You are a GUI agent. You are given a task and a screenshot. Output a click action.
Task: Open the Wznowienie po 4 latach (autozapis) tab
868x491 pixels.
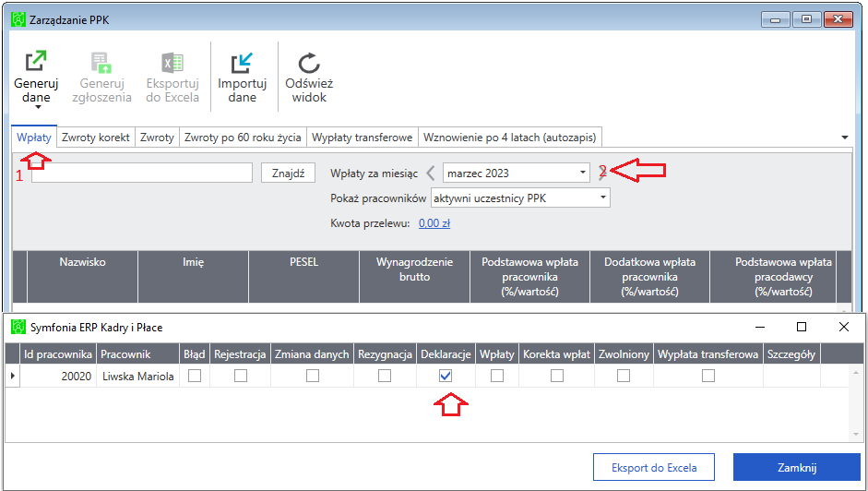pyautogui.click(x=510, y=137)
